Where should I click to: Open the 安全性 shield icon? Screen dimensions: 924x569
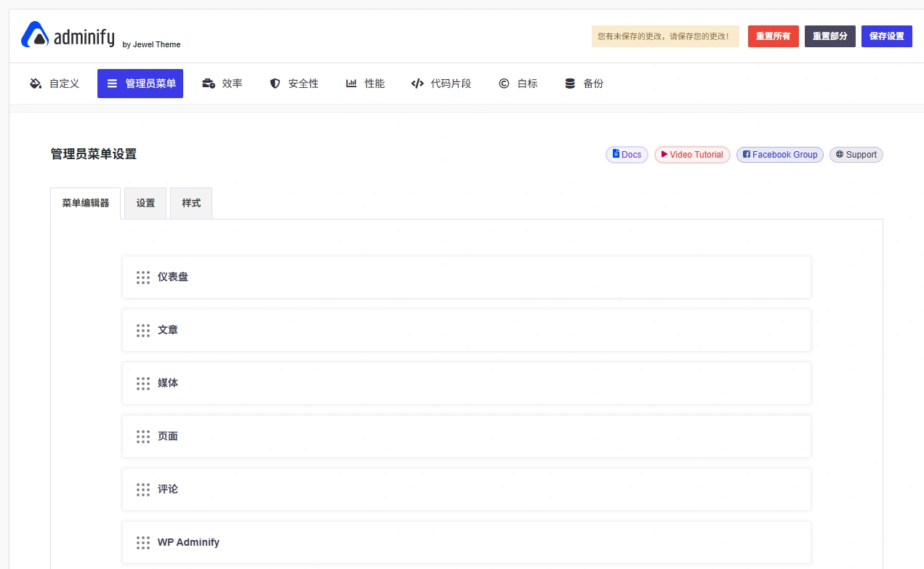pyautogui.click(x=275, y=84)
